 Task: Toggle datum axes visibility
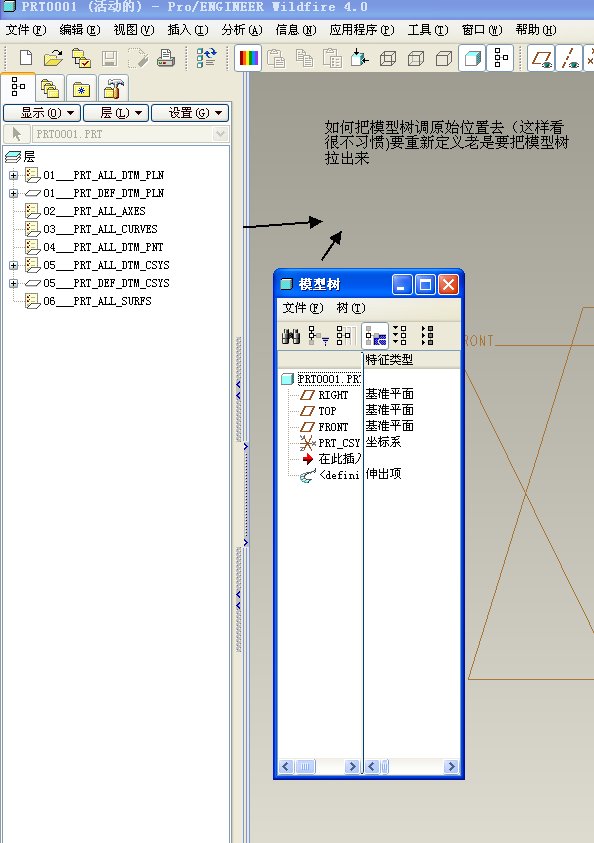[569, 58]
